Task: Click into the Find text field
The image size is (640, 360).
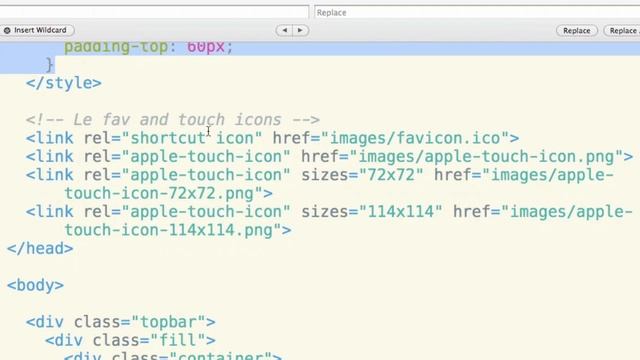Action: [x=154, y=13]
